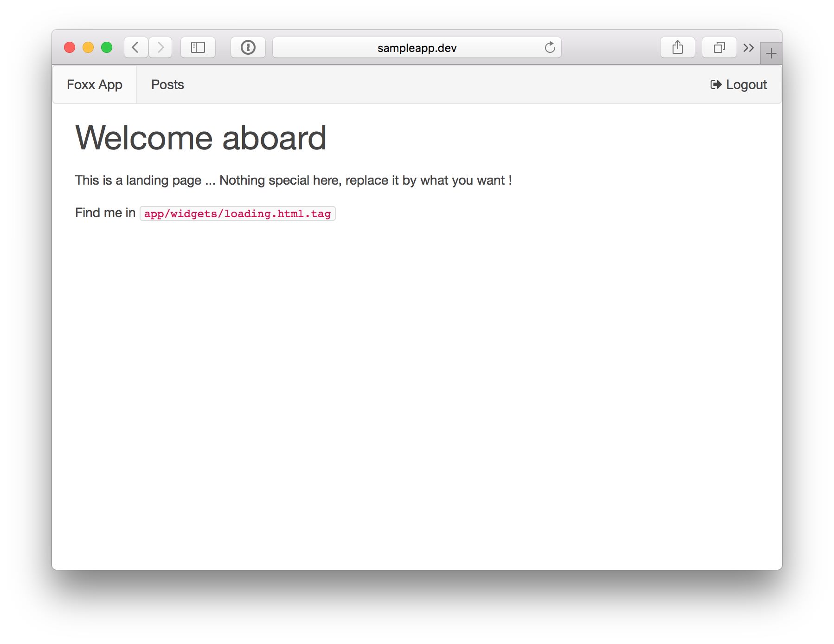Screen dimensions: 834x644
Task: Click the Welcome aboard heading
Action: [x=200, y=138]
